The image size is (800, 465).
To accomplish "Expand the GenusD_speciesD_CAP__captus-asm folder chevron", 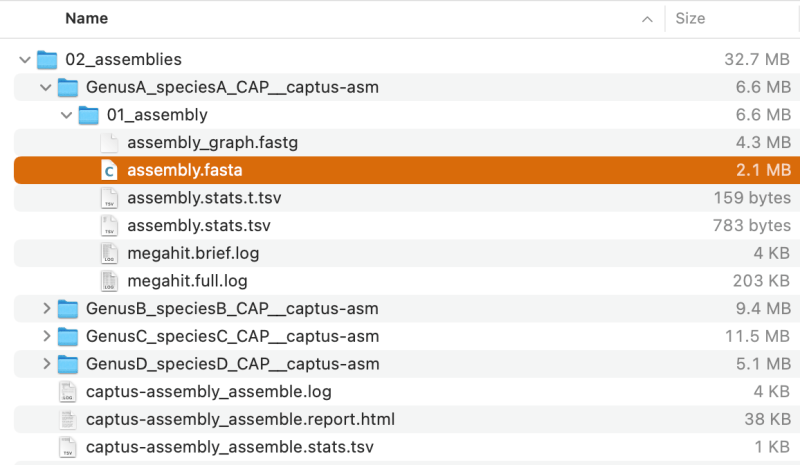I will pyautogui.click(x=46, y=363).
